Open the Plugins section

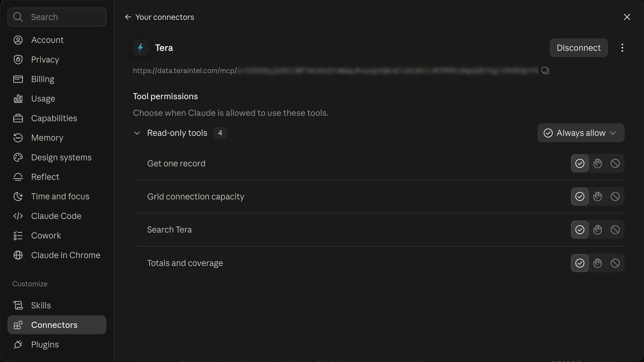(x=57, y=345)
